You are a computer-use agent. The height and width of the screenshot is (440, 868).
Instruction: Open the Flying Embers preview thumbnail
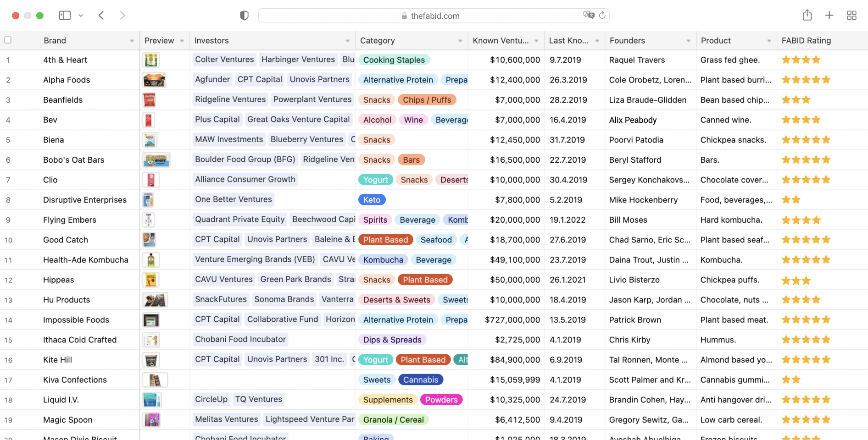tap(148, 220)
